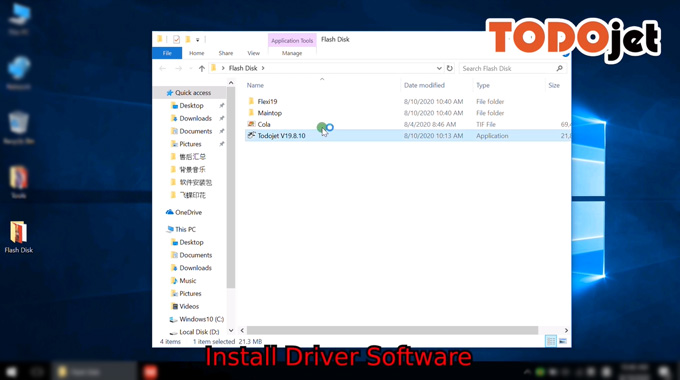Click the refresh icon beside the address bar
This screenshot has height=380, width=680.
pos(450,68)
